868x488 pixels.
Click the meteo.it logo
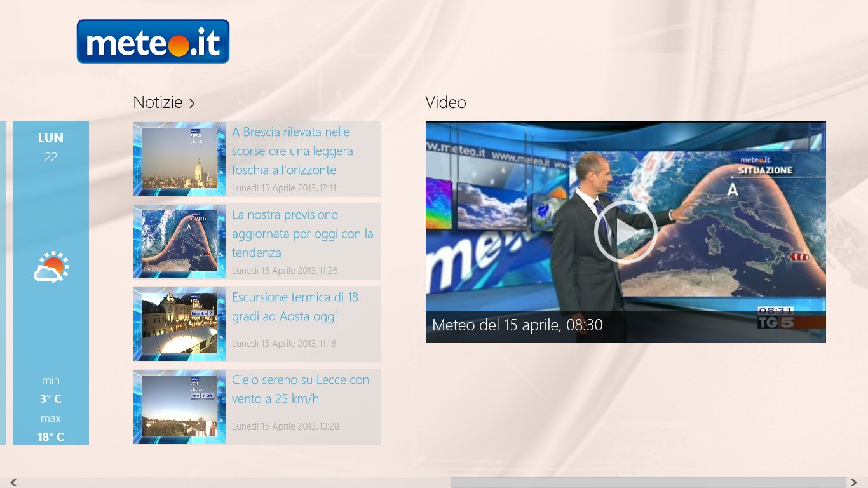[153, 41]
